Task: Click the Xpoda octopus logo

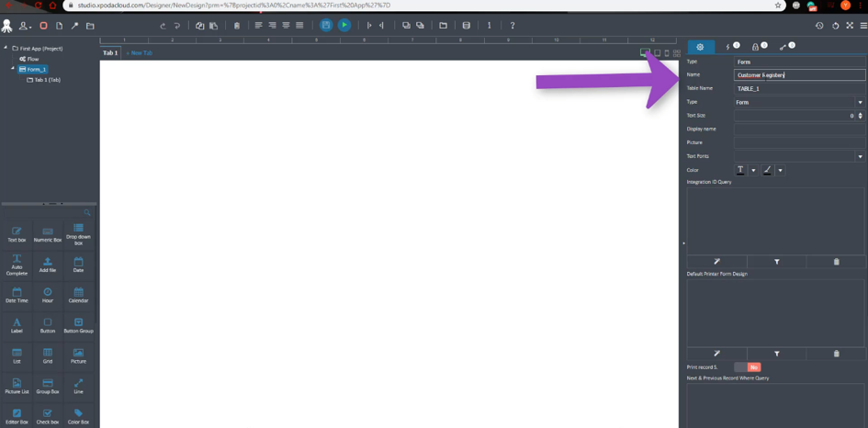Action: tap(7, 26)
